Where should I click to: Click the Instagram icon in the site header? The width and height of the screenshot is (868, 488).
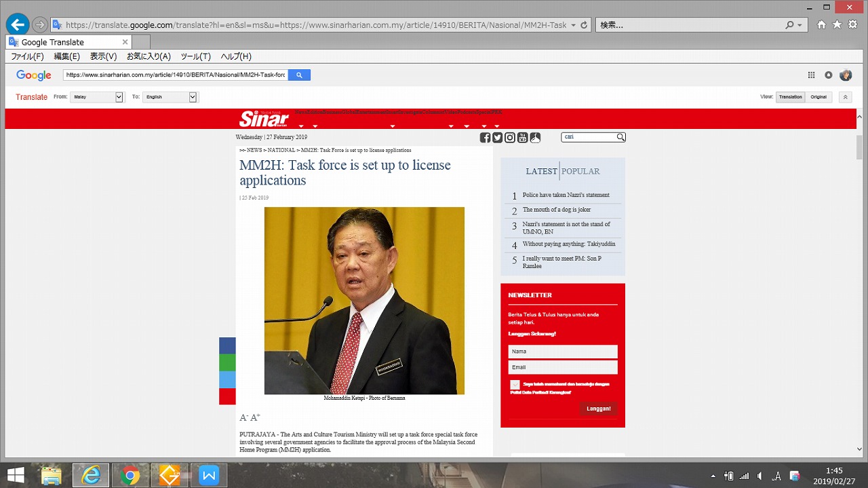click(x=510, y=138)
